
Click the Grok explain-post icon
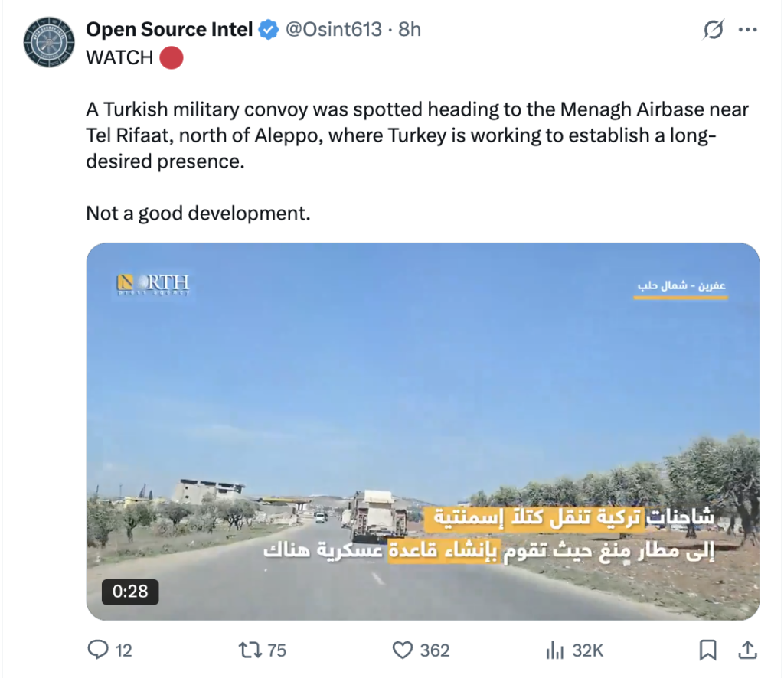coord(713,30)
